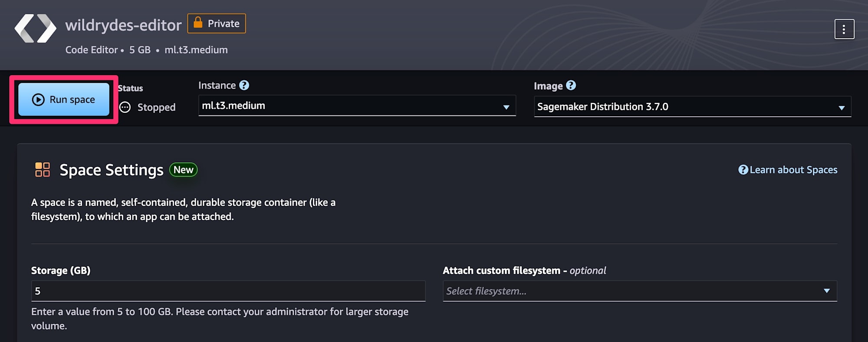
Task: Open the Learn about Spaces link
Action: pyautogui.click(x=793, y=170)
